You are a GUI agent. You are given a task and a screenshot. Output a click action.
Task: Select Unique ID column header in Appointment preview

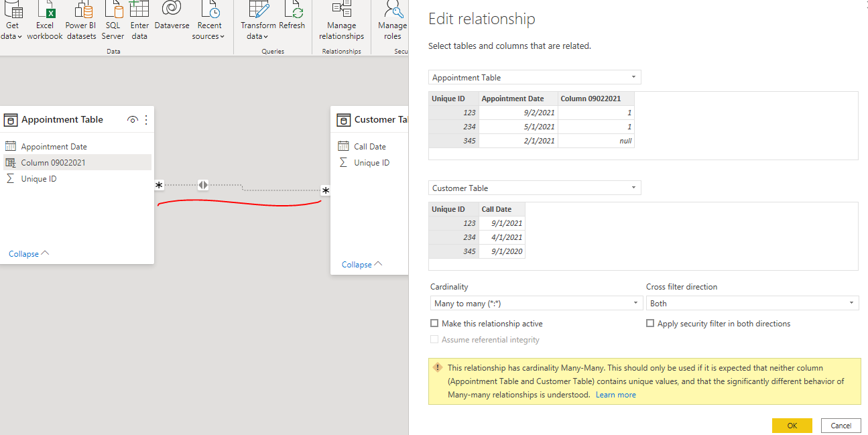coord(454,99)
